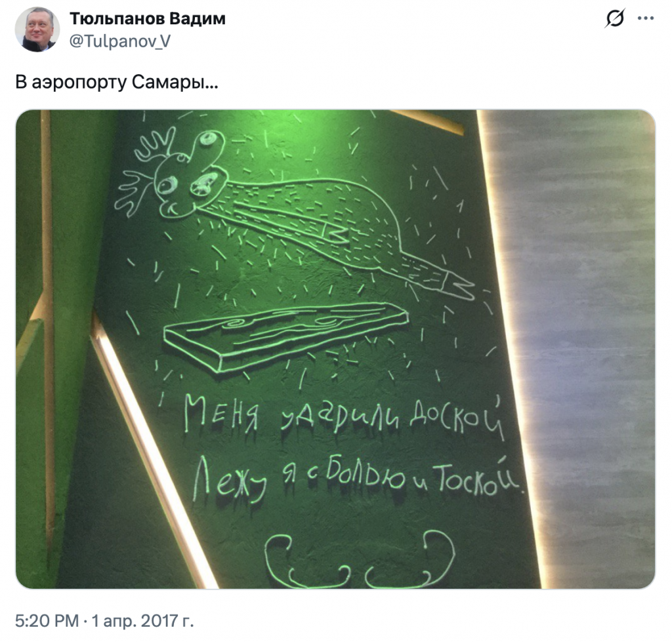
Task: Click the line Меня ударили доской
Action: (344, 418)
